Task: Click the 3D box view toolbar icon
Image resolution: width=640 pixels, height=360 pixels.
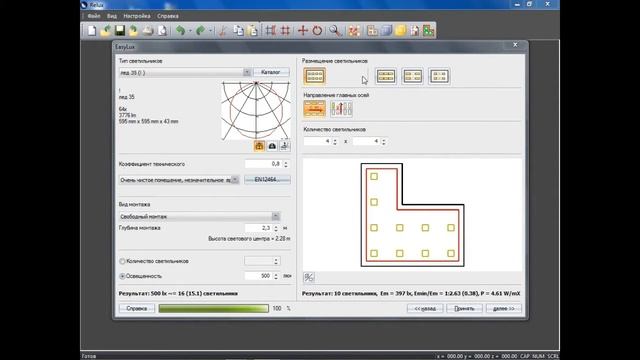Action: pos(387,31)
